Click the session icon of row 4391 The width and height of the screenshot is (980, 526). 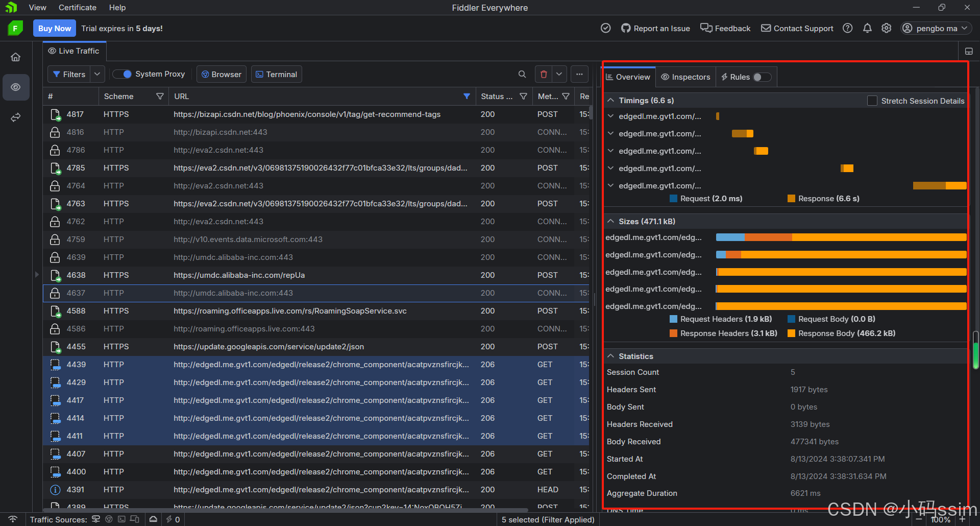(x=55, y=490)
